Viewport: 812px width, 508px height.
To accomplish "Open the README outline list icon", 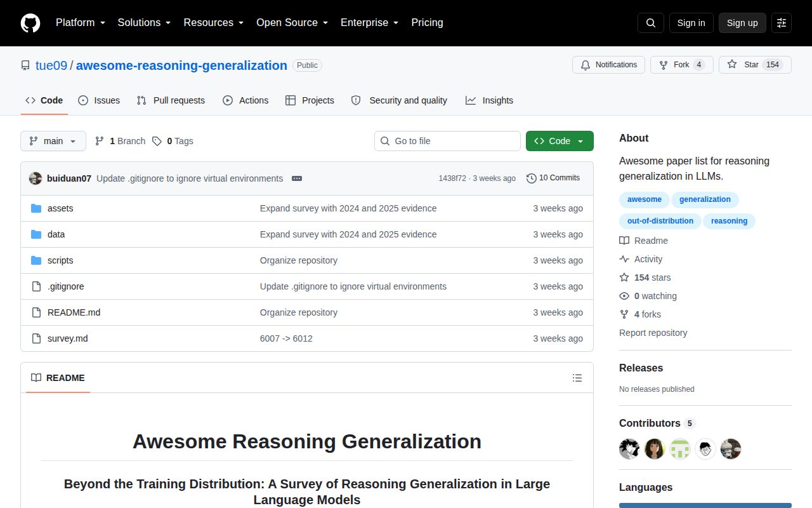I will tap(577, 378).
